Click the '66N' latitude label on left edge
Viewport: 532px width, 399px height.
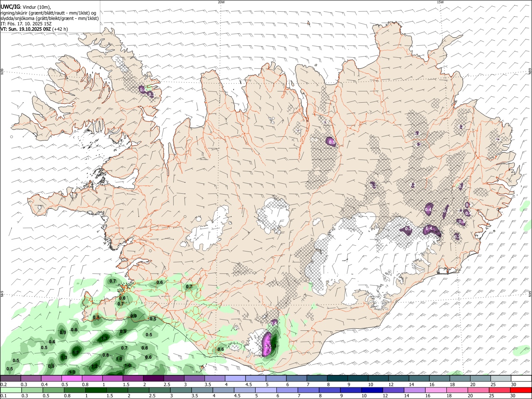coord(2,72)
